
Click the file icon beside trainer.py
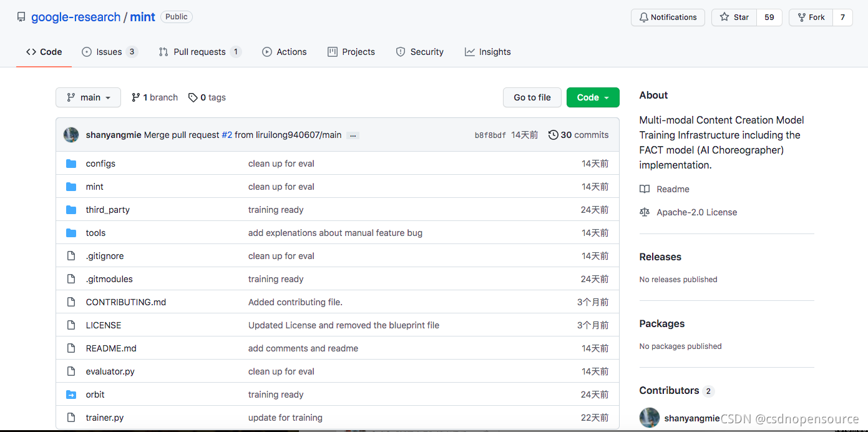(x=71, y=418)
